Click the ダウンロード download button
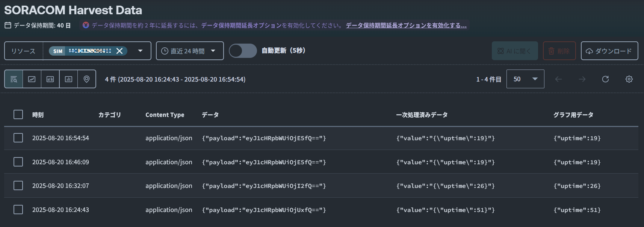644x227 pixels. click(x=609, y=51)
